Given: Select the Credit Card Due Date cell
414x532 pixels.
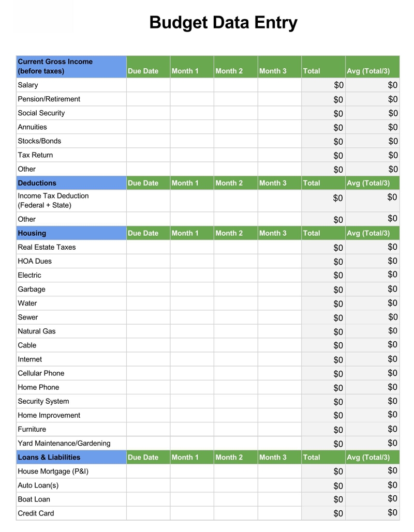Looking at the screenshot, I should point(148,513).
